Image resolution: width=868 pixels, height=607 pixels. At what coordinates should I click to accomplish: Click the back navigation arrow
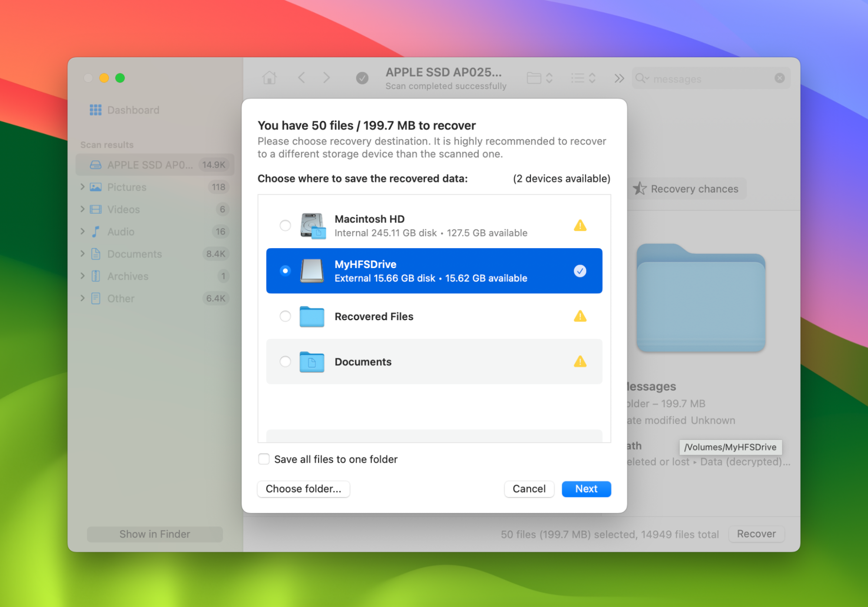coord(301,77)
